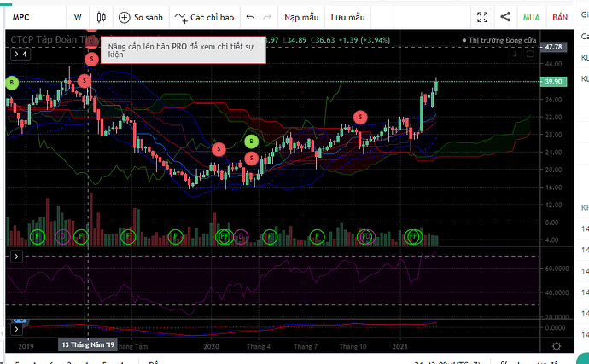Click the S marker directly under the green B marker
Image resolution: width=589 pixels, height=364 pixels.
coord(251,159)
